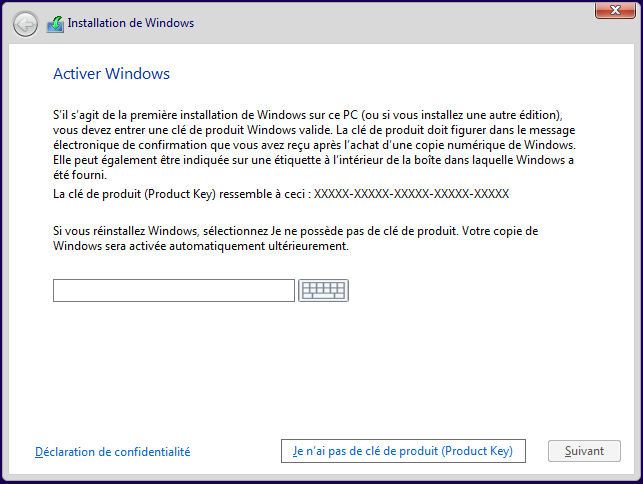Choose "Je n'ai pas de clé de produit"
The width and height of the screenshot is (643, 484).
click(x=402, y=452)
